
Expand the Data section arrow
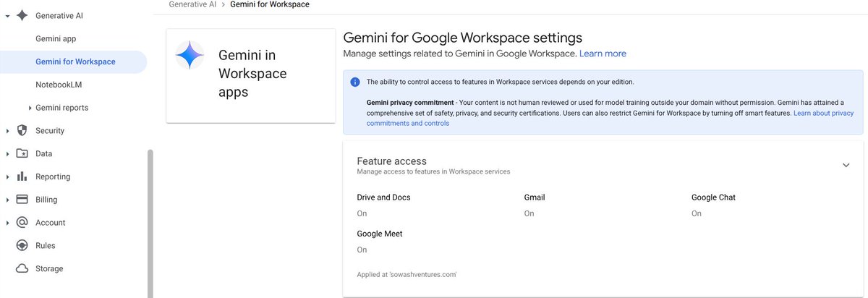tap(7, 154)
